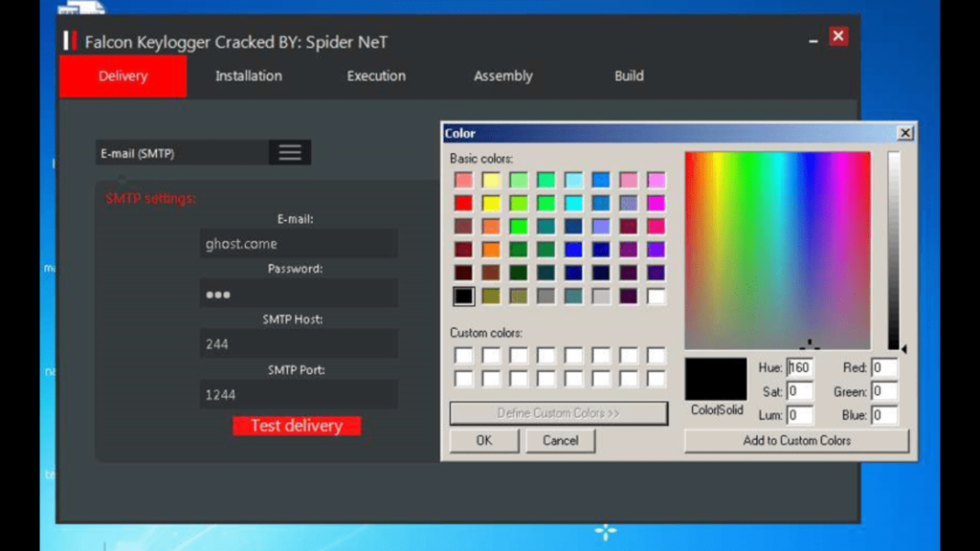Screen dimensions: 980x551
Task: Switch to the Delivery tab
Action: pos(123,77)
